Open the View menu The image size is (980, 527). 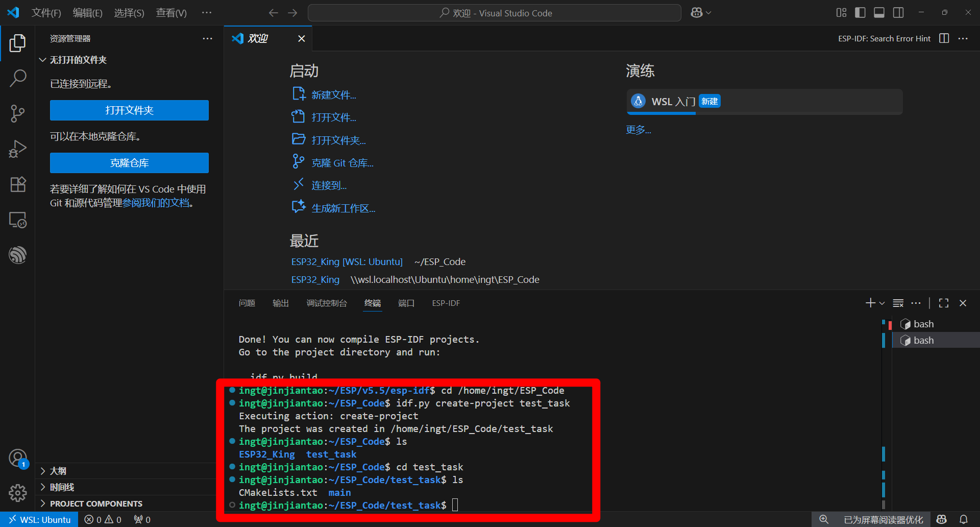(x=171, y=13)
